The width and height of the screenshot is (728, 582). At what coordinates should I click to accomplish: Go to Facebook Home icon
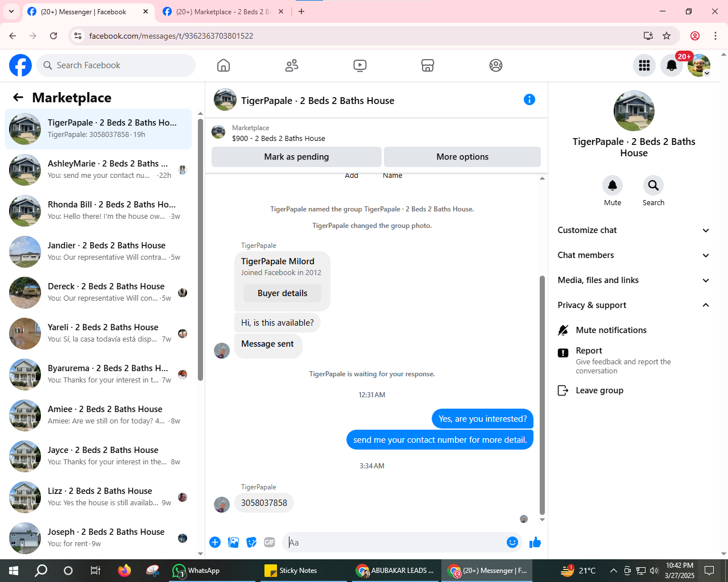(x=224, y=65)
